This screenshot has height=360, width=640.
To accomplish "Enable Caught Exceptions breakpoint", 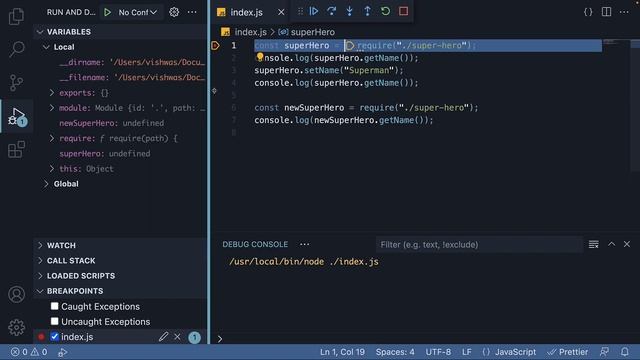I will 54,306.
